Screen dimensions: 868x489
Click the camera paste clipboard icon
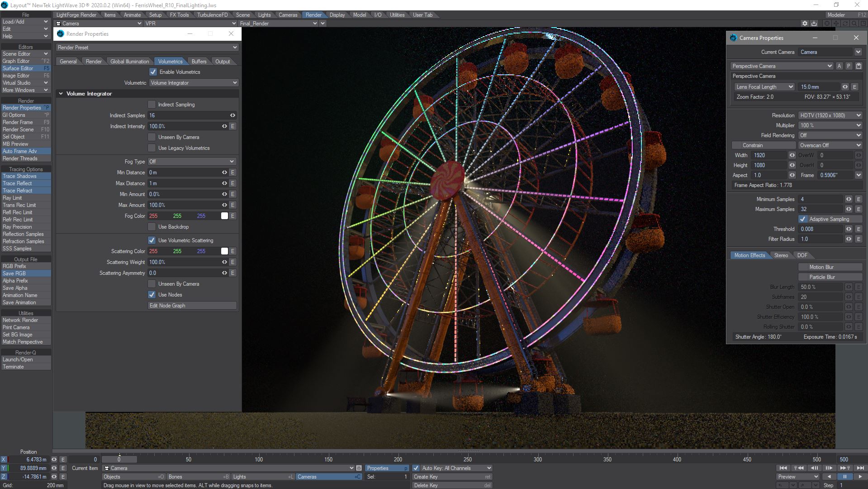pyautogui.click(x=859, y=66)
